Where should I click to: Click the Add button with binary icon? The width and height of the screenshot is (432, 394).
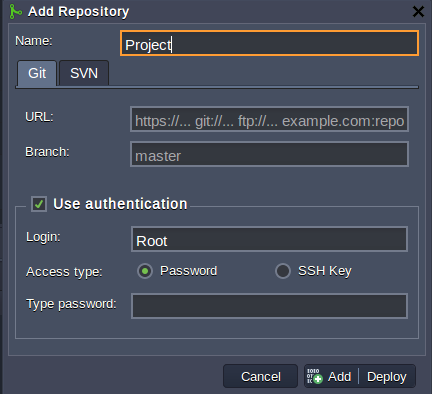coord(331,376)
